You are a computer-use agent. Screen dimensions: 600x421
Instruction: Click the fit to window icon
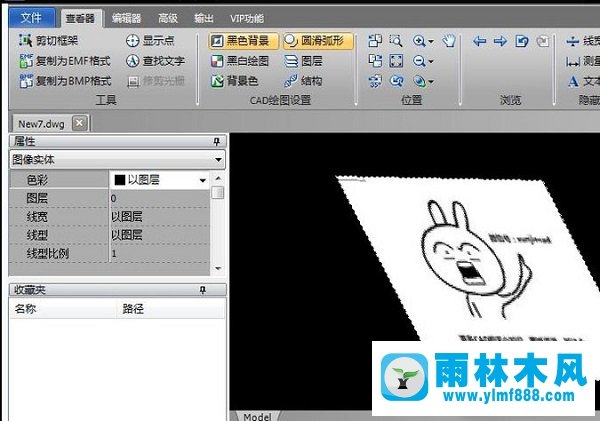click(x=396, y=61)
